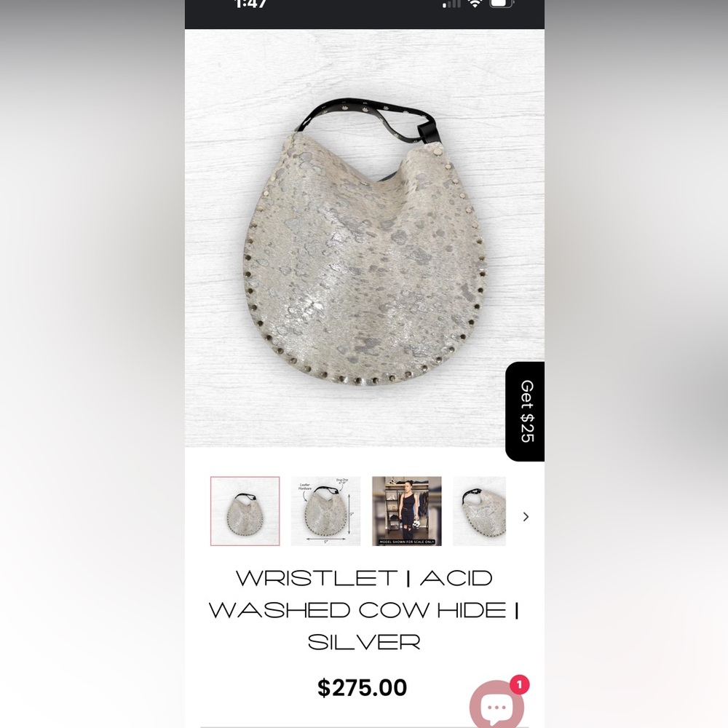Tap the Wi-Fi status icon
728x728 pixels.
475,4
